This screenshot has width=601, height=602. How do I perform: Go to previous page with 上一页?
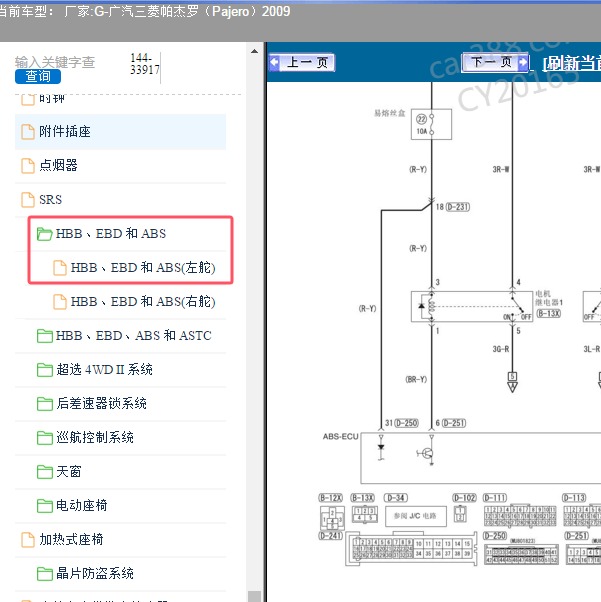pyautogui.click(x=302, y=62)
